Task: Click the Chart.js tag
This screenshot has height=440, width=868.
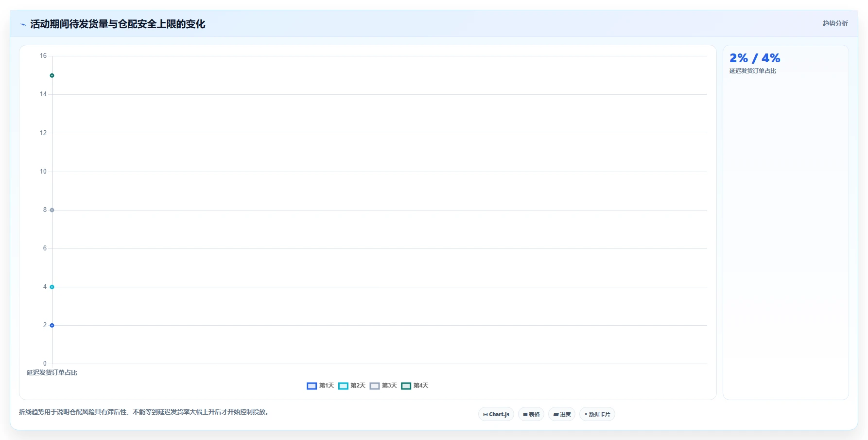Action: click(x=496, y=414)
